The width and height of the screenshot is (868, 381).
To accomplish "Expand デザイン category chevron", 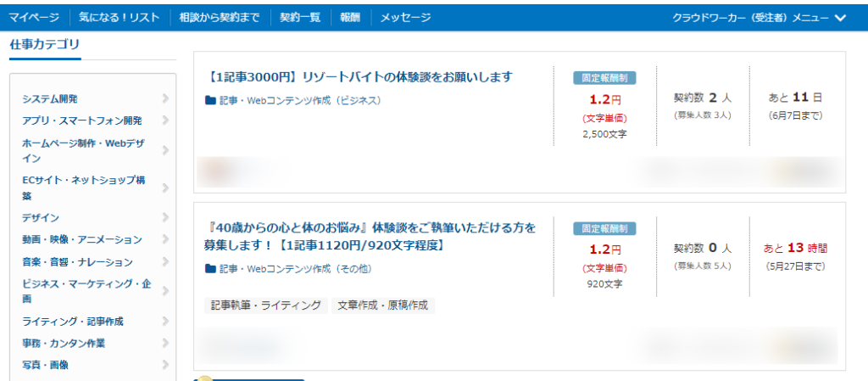I will coord(165,217).
